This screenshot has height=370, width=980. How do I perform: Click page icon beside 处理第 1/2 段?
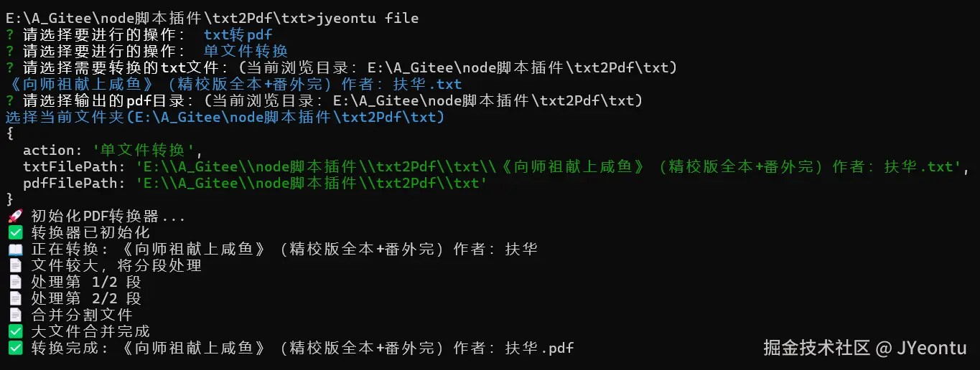(x=15, y=282)
